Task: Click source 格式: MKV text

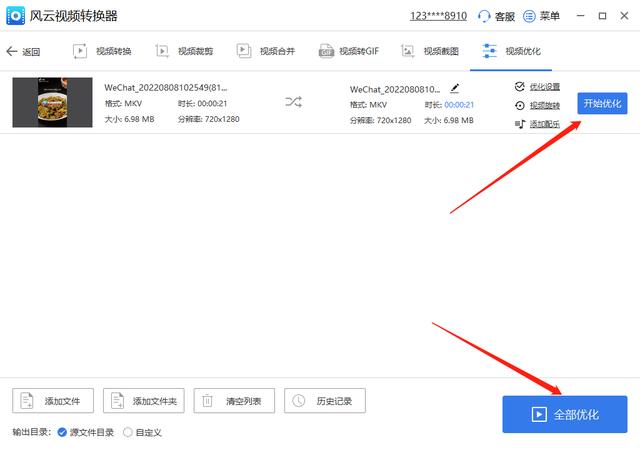Action: [123, 104]
